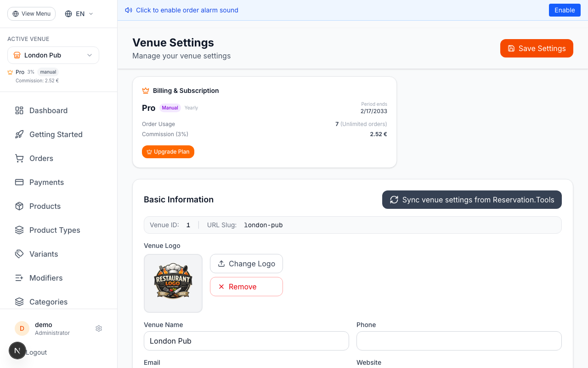This screenshot has height=368, width=588.
Task: Open Modifiers using its list icon
Action: click(x=19, y=278)
